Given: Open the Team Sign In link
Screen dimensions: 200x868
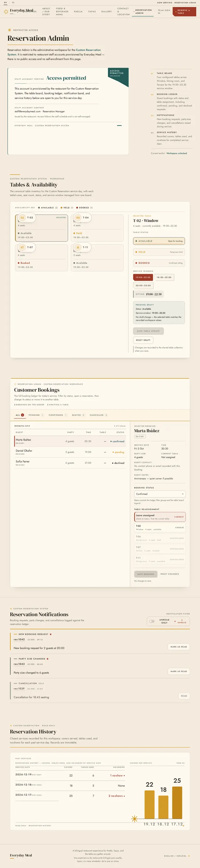Looking at the screenshot, I should [x=164, y=12].
